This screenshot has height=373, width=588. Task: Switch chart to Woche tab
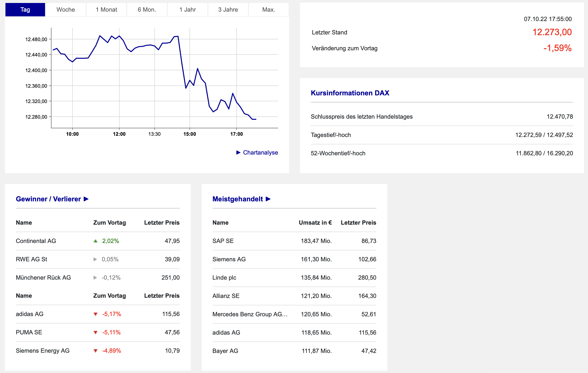[66, 10]
